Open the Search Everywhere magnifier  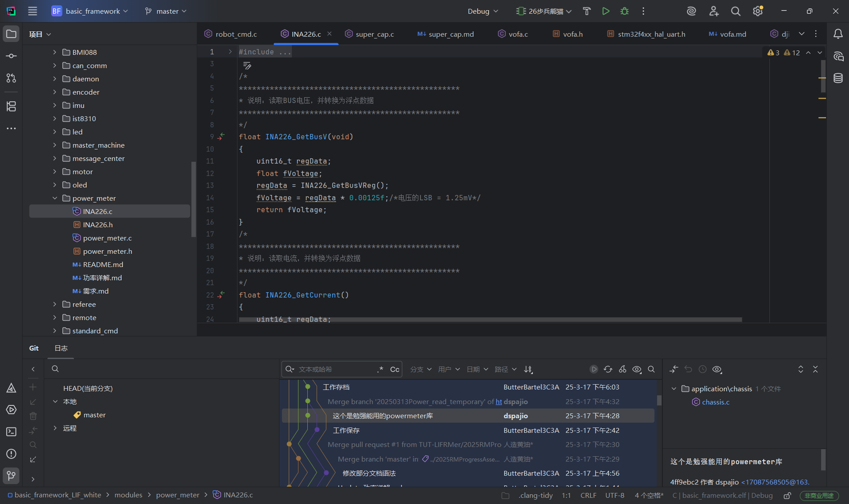736,11
